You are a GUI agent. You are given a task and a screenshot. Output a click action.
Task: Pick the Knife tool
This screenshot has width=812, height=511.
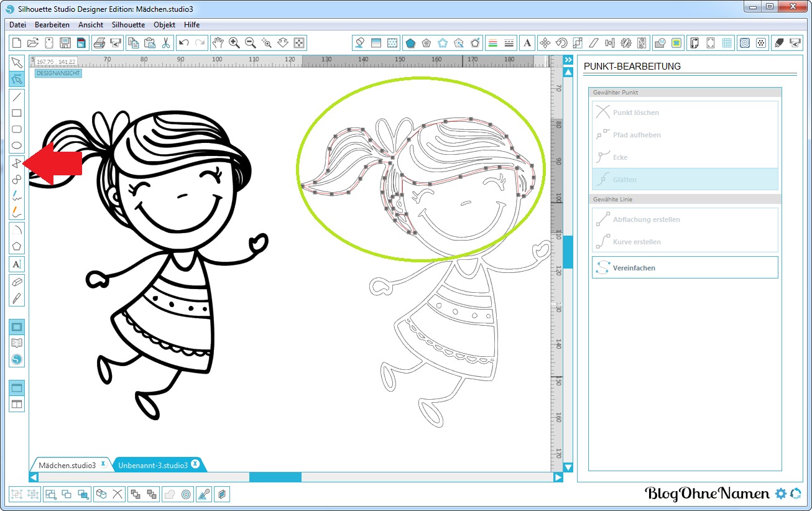tap(17, 298)
